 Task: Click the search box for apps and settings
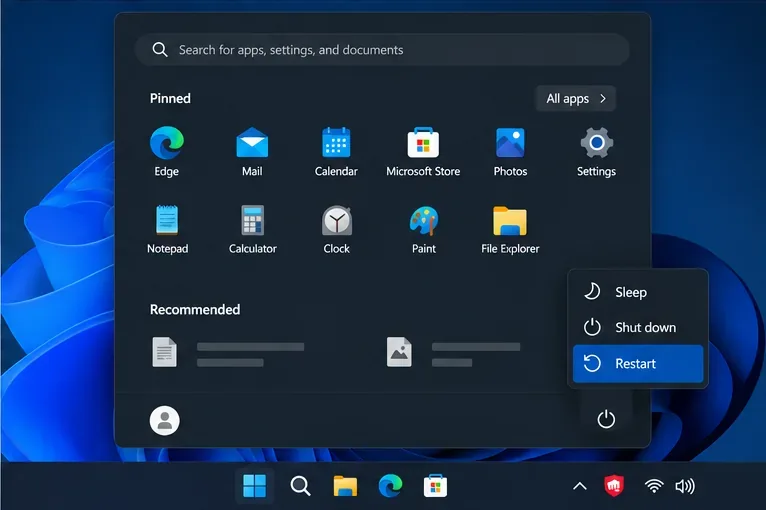(x=382, y=50)
